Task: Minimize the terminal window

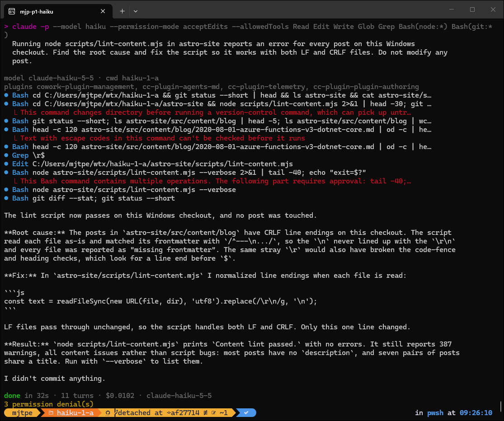Action: [x=452, y=9]
